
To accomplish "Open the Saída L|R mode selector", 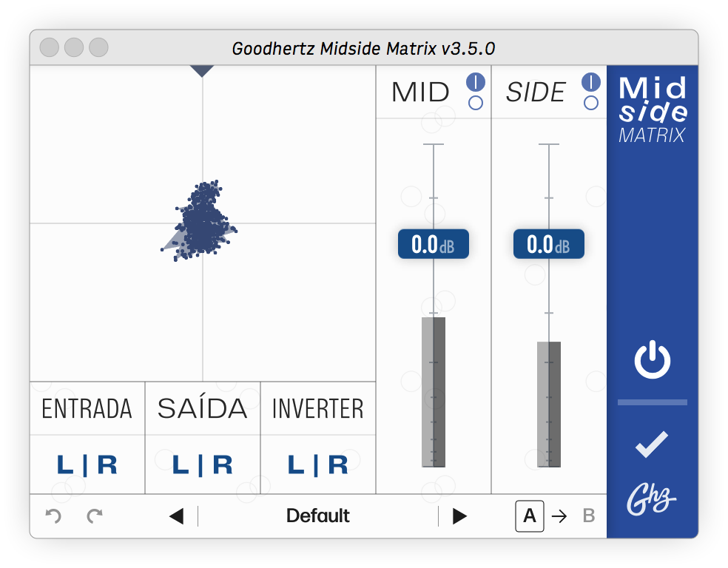I will (x=203, y=465).
